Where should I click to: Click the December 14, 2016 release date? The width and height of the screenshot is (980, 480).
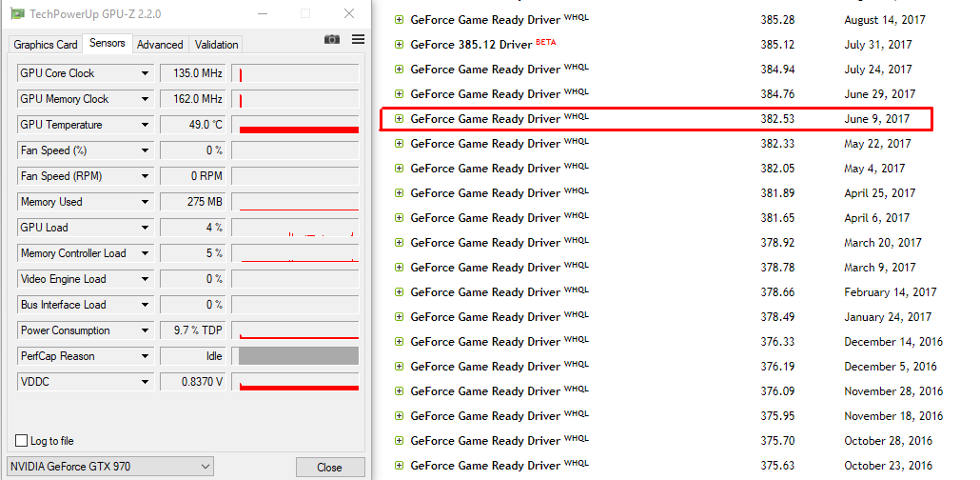pos(893,342)
